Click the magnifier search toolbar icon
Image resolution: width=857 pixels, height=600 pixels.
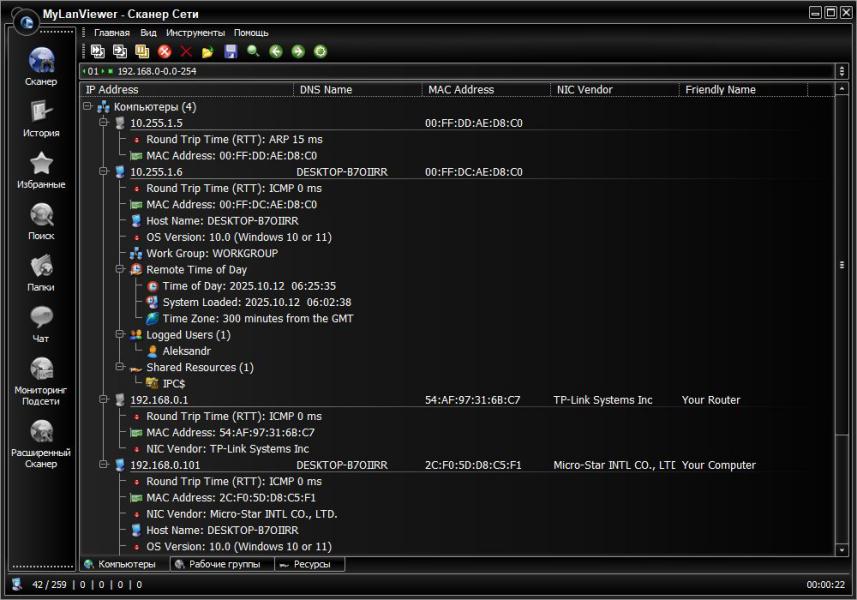click(x=253, y=51)
